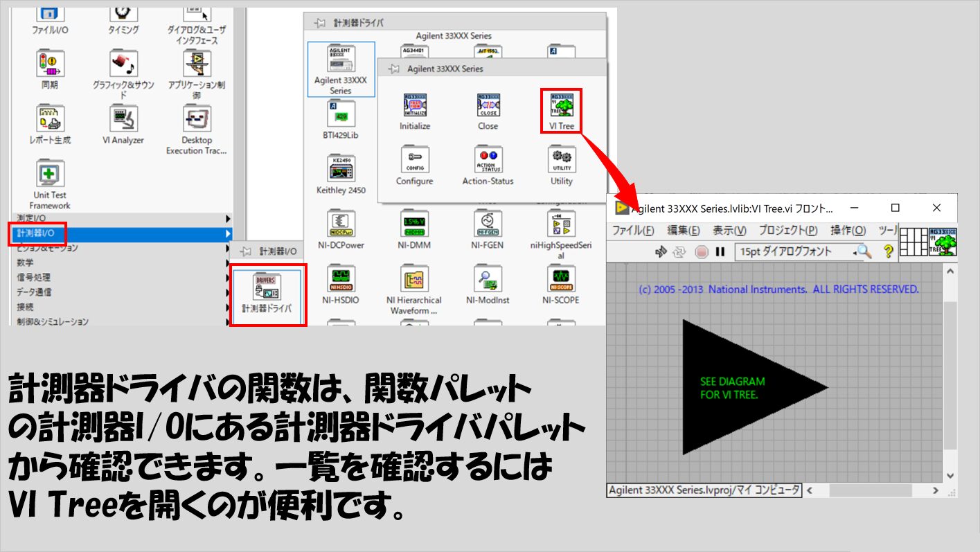Open the NI-ModInst palette
980x552 pixels.
488,278
